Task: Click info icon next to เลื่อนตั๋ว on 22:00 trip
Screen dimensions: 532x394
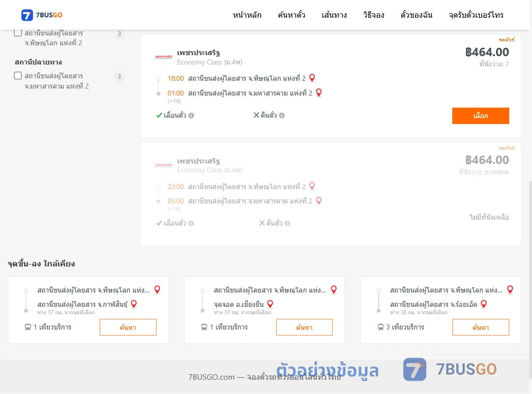Action: tap(191, 223)
